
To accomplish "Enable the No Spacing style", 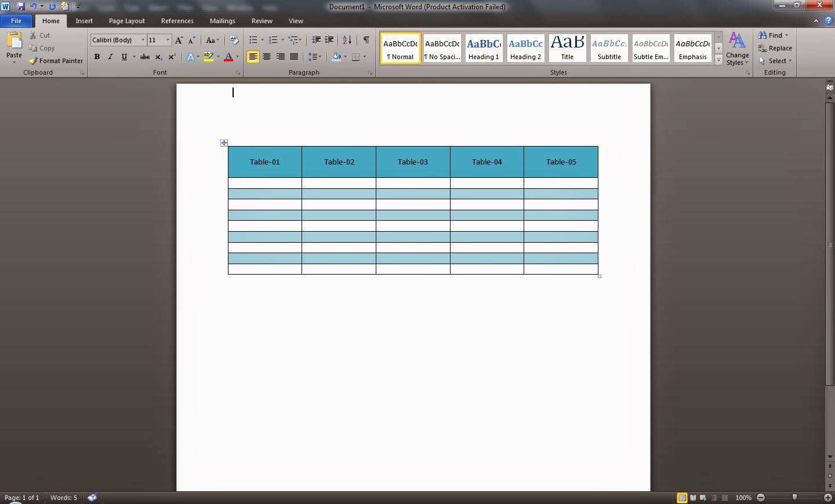I will pos(442,48).
